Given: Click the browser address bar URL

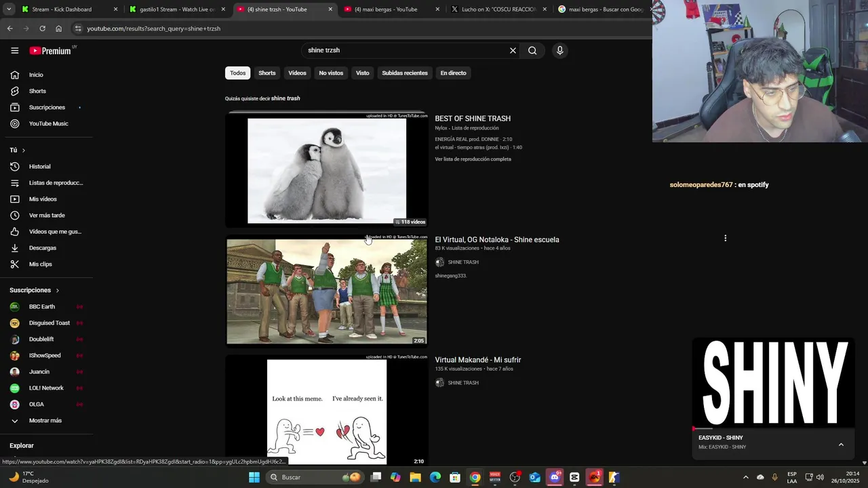Looking at the screenshot, I should coord(153,28).
